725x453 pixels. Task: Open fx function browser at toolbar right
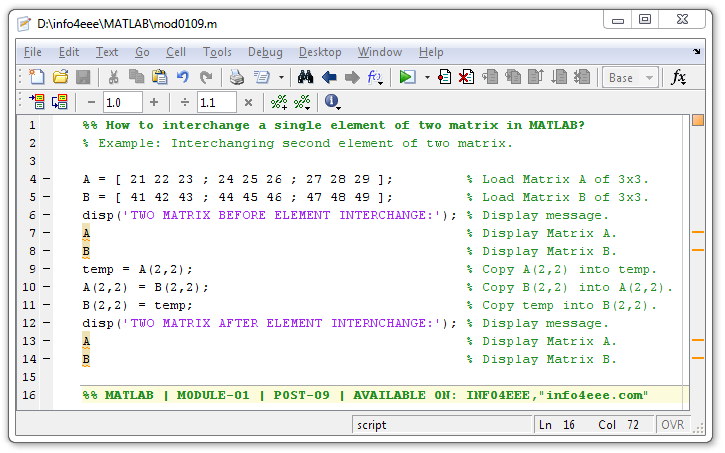click(678, 77)
